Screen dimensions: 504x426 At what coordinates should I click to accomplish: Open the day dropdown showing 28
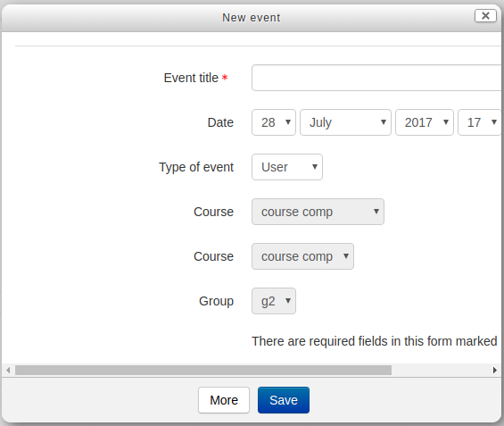pyautogui.click(x=274, y=122)
